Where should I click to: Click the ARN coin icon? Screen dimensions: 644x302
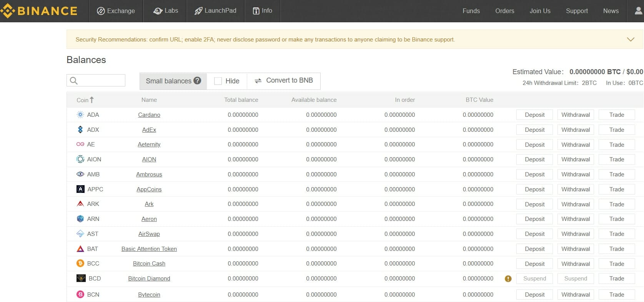[80, 219]
